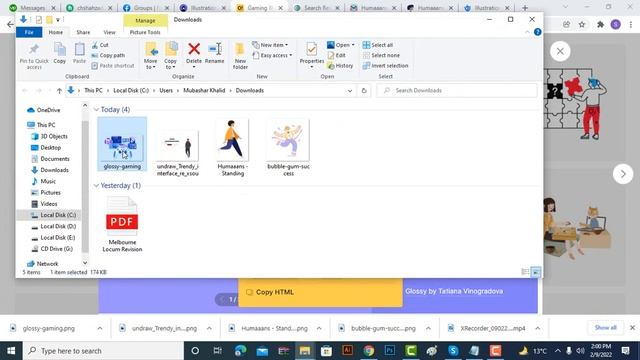640x360 pixels.
Task: Switch to the Home ribbon tab
Action: (56, 32)
